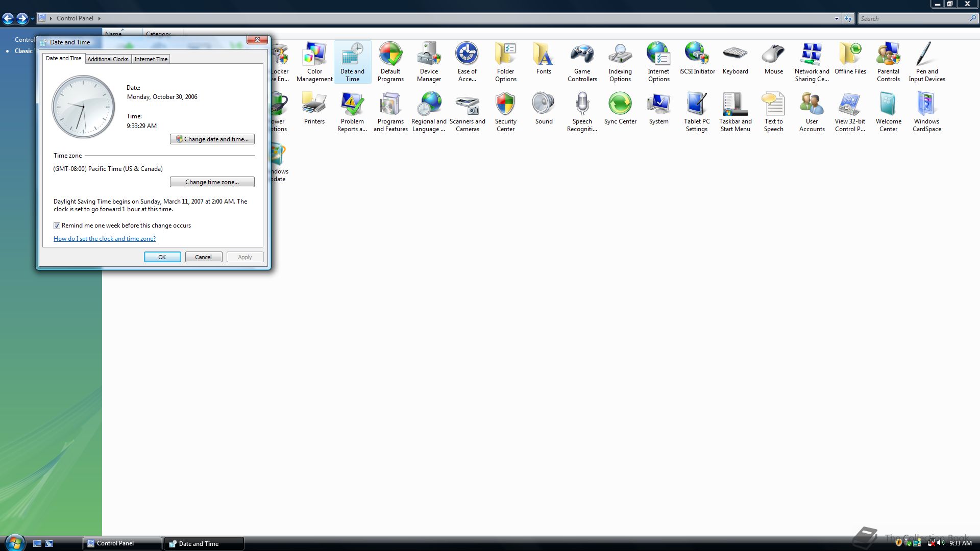Open the clock and time zone help link
980x551 pixels.
tap(105, 239)
